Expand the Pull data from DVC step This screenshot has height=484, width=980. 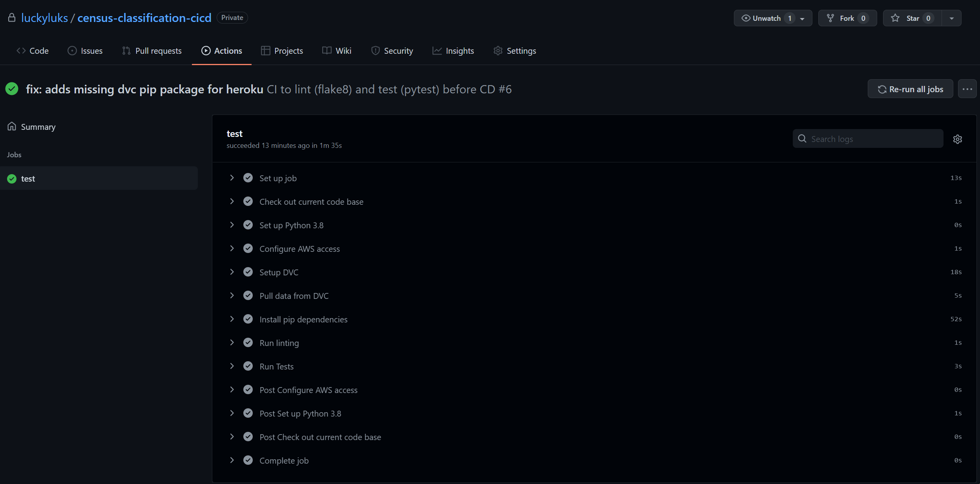click(232, 295)
